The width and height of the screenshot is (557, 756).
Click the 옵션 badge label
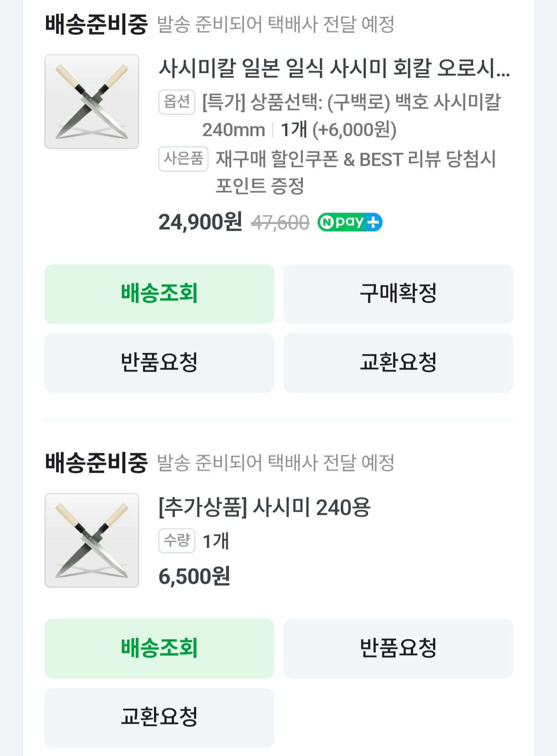(x=176, y=102)
